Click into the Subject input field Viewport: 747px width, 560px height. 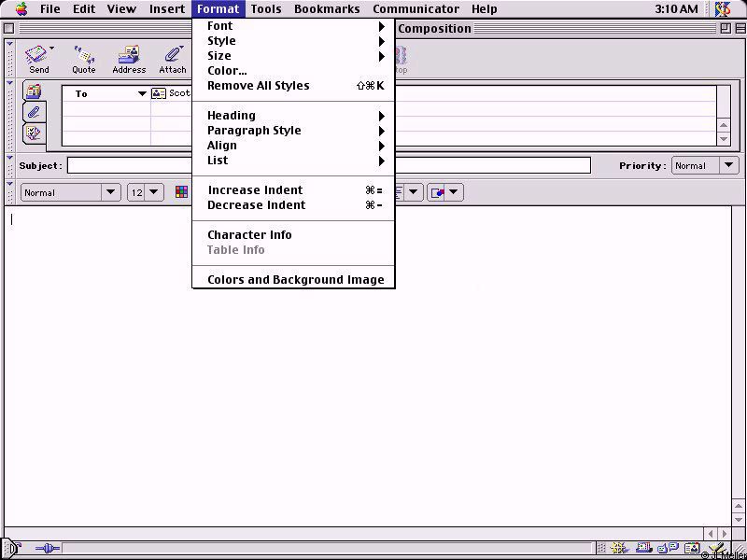[x=329, y=166]
